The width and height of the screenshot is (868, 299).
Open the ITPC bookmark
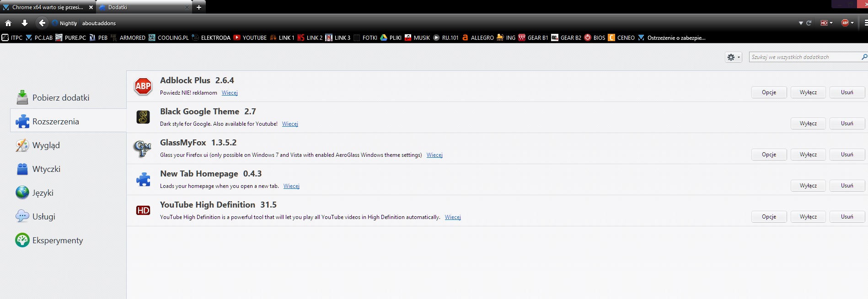12,38
